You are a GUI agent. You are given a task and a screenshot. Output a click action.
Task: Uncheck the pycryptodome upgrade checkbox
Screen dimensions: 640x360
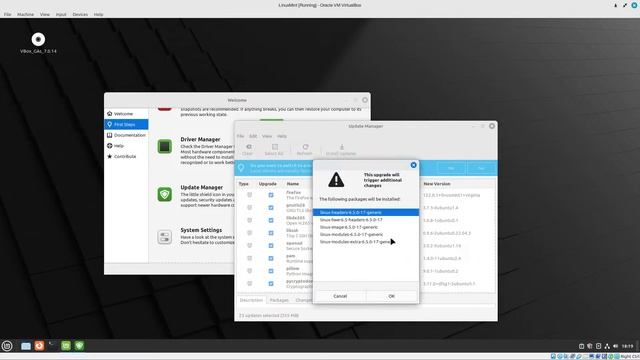271,284
